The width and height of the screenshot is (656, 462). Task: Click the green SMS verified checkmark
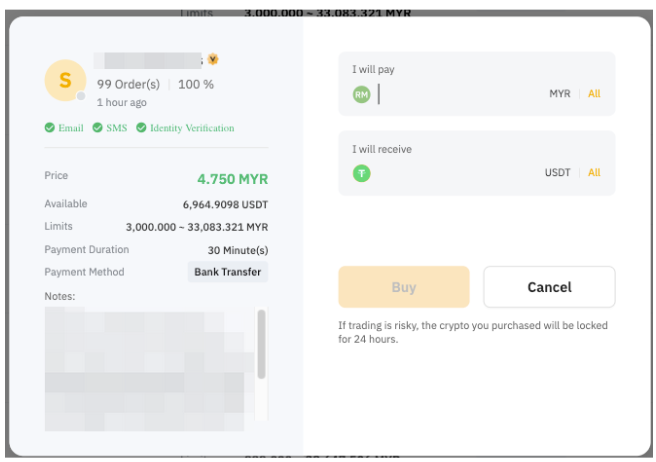pos(97,128)
